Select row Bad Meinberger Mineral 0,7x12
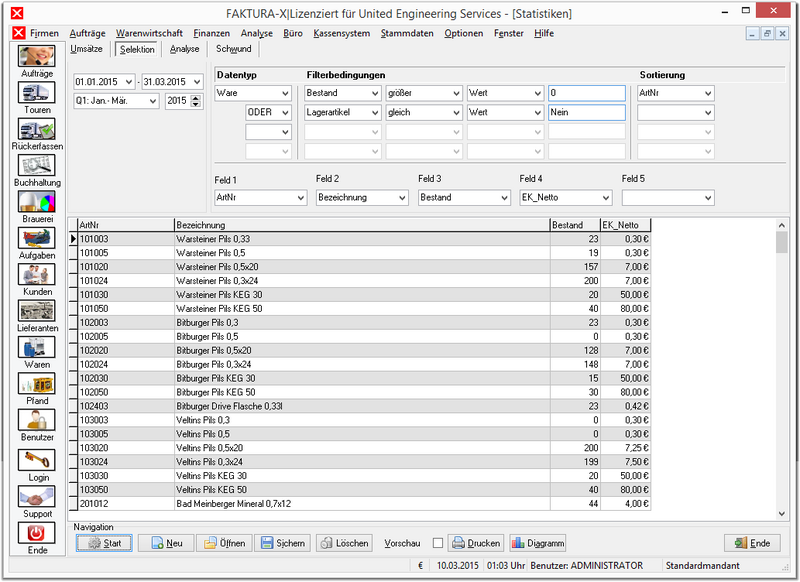800x582 pixels. (x=364, y=503)
